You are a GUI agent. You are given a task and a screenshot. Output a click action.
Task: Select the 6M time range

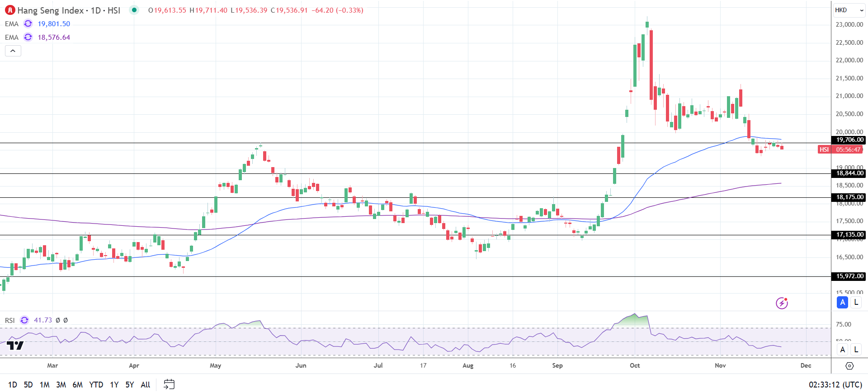click(x=78, y=385)
